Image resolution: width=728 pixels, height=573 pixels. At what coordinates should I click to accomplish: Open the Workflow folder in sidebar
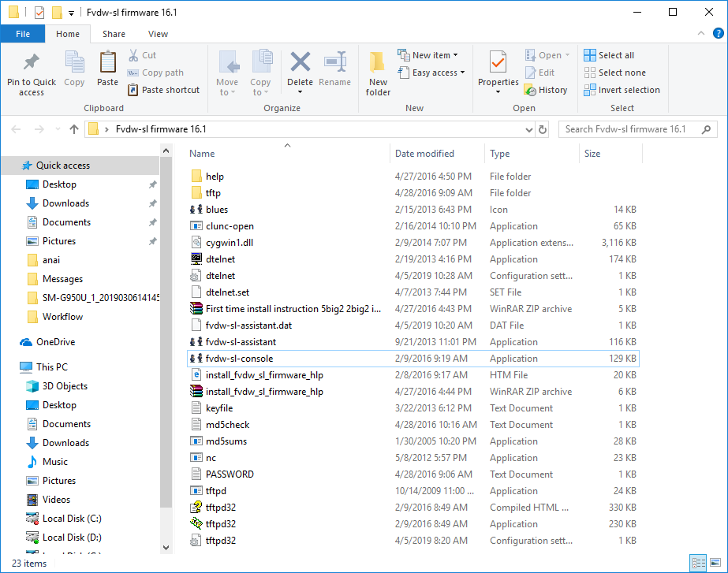pos(62,317)
